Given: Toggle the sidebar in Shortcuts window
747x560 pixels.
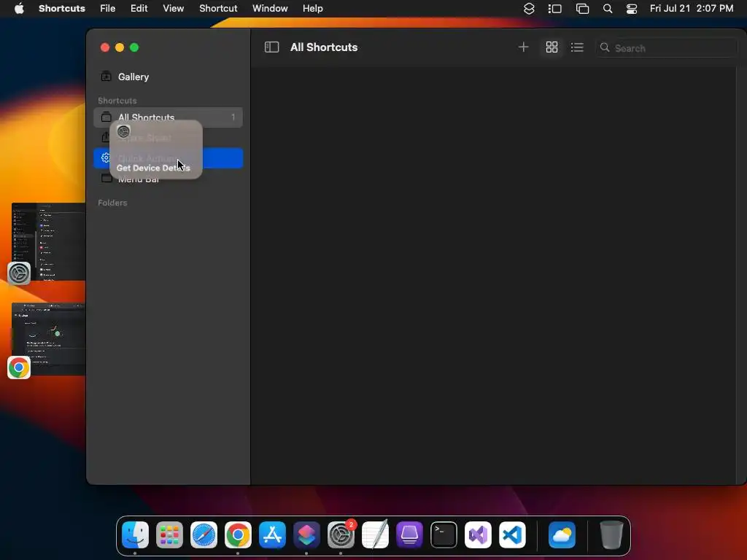Looking at the screenshot, I should (x=271, y=47).
